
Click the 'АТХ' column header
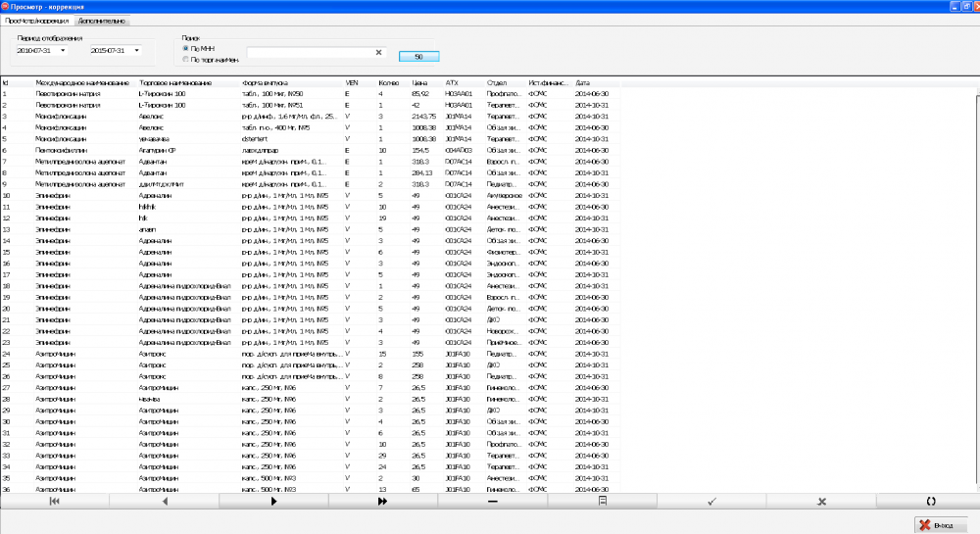point(451,82)
